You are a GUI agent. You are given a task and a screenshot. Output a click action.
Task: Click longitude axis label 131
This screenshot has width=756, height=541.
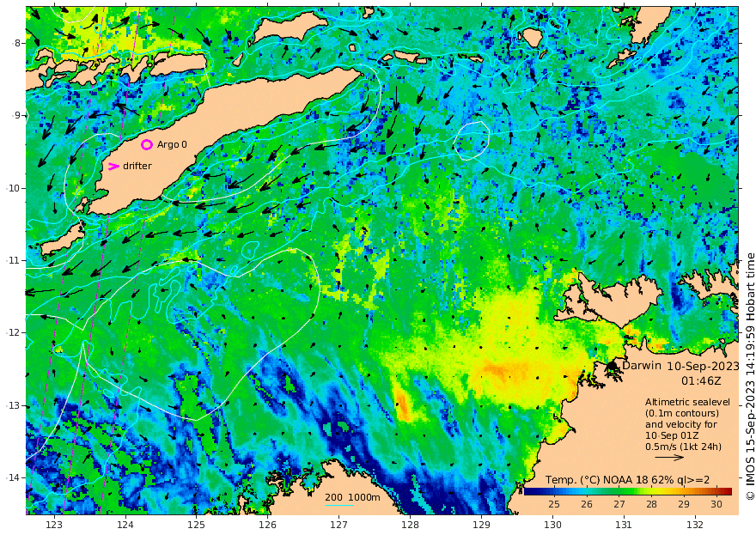coord(624,525)
